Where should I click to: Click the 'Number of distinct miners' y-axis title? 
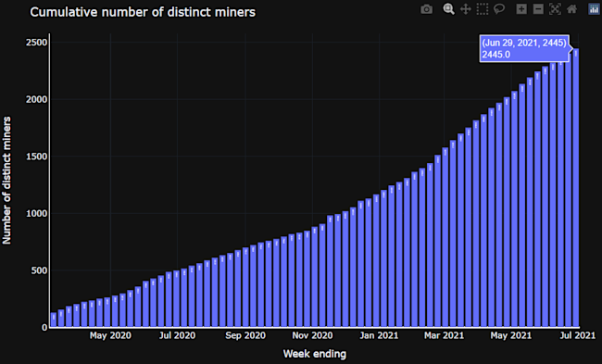point(6,180)
